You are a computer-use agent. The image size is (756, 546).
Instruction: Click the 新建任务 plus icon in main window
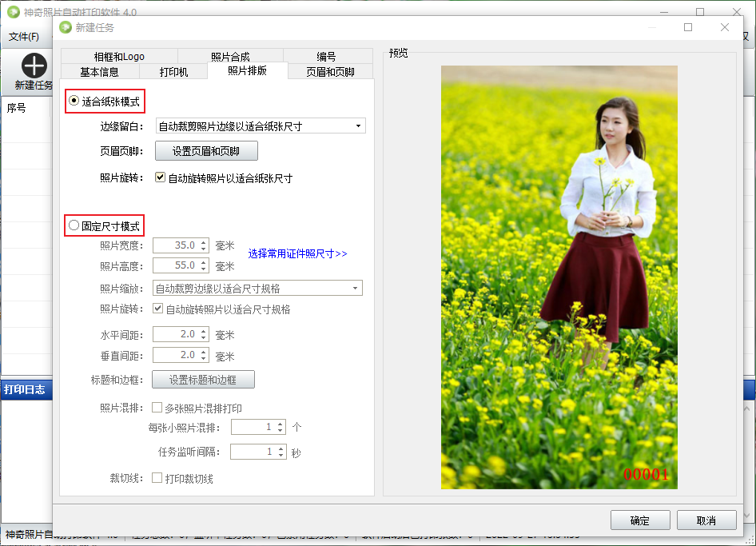[x=34, y=66]
